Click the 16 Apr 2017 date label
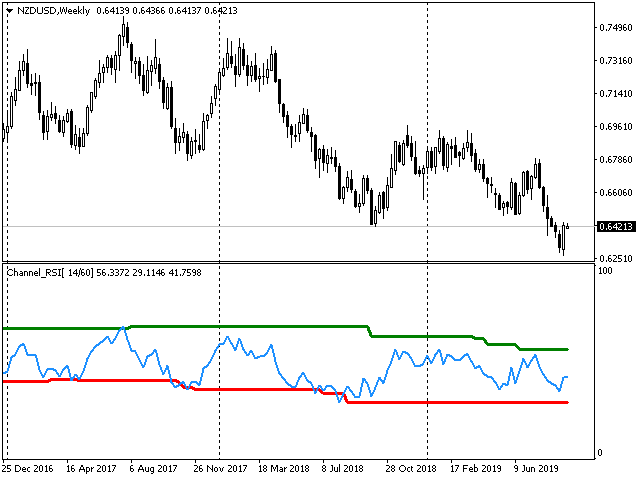Image resolution: width=640 pixels, height=480 pixels. coord(91,469)
